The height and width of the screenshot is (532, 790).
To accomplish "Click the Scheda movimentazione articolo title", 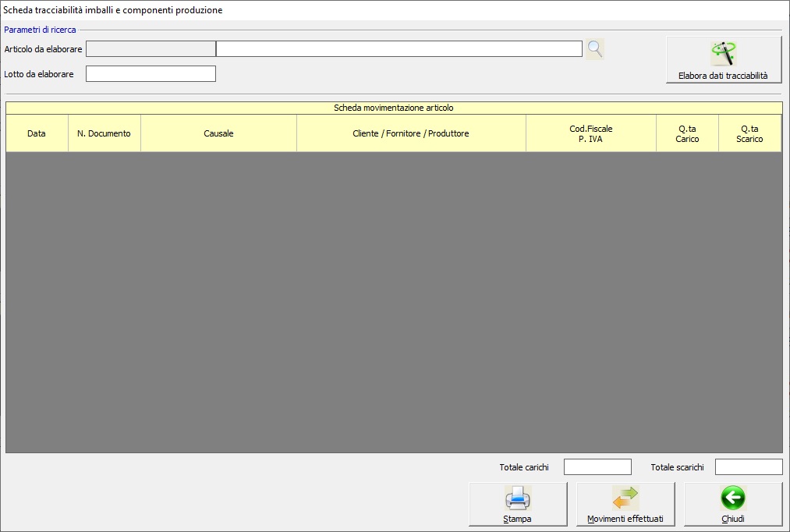I will tap(394, 108).
